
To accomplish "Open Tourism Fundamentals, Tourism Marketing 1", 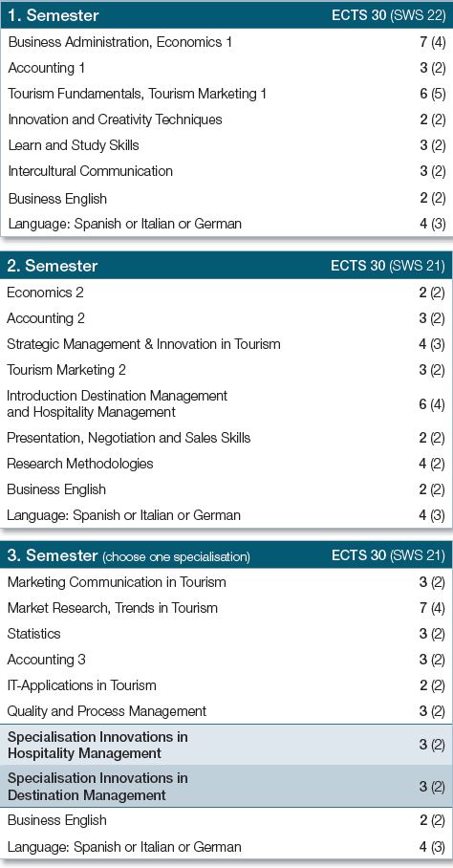I will [x=226, y=94].
